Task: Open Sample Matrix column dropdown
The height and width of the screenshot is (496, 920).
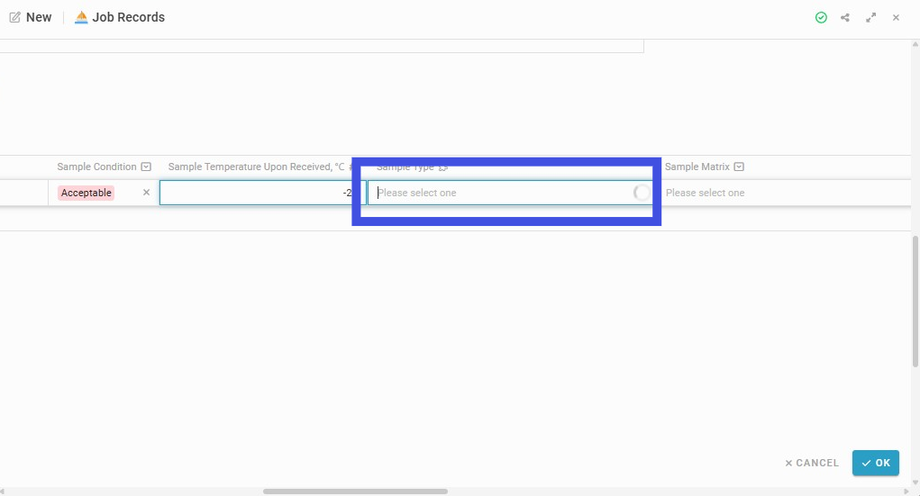Action: [739, 167]
